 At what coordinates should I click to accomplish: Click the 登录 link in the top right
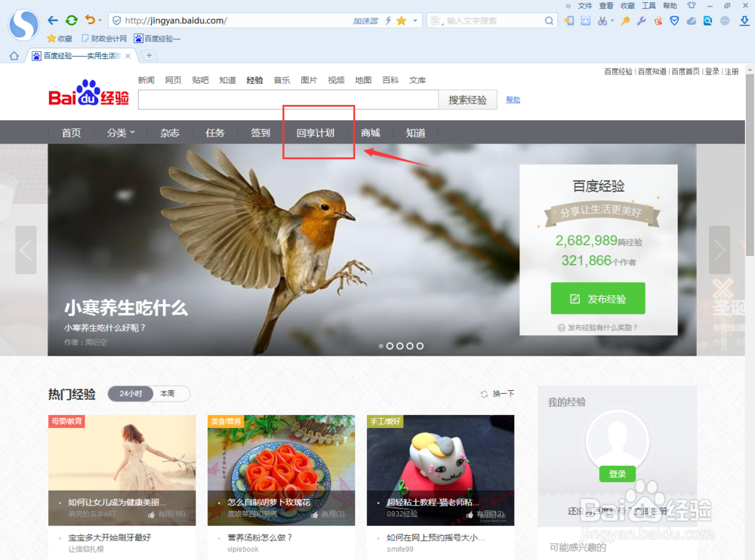point(712,71)
